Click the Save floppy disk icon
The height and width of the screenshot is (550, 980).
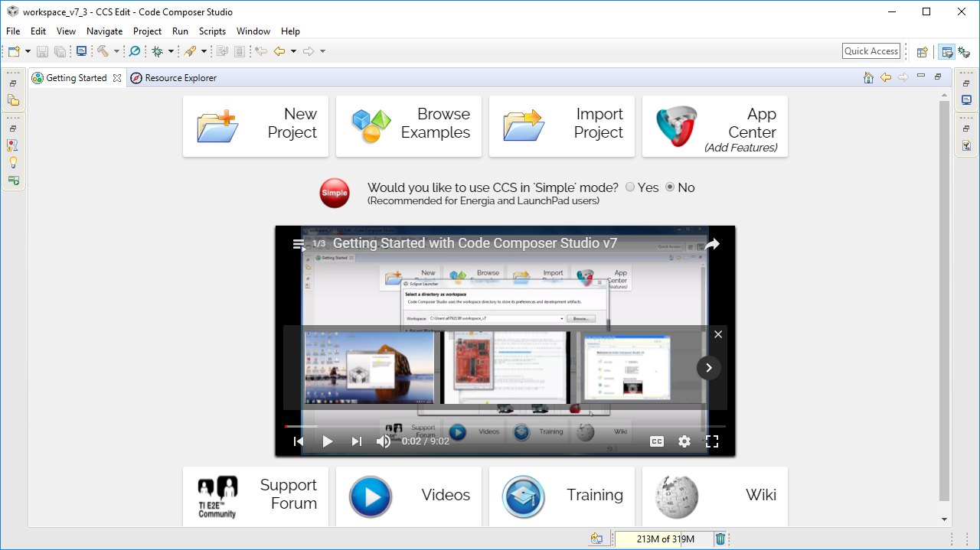click(x=43, y=51)
